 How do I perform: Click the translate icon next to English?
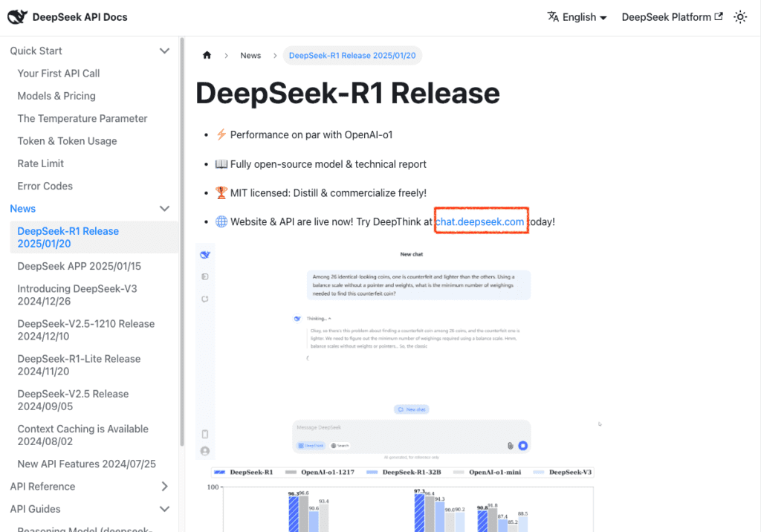click(x=553, y=17)
